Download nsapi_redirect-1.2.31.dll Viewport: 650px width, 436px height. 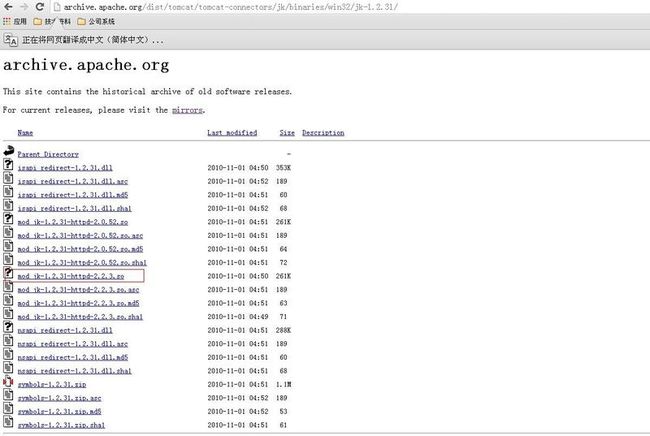tap(65, 330)
